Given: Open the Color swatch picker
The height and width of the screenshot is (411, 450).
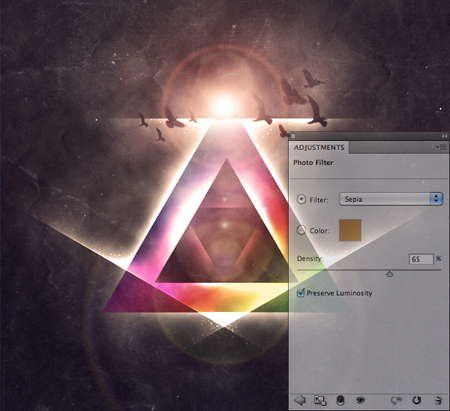Looking at the screenshot, I should click(x=350, y=230).
